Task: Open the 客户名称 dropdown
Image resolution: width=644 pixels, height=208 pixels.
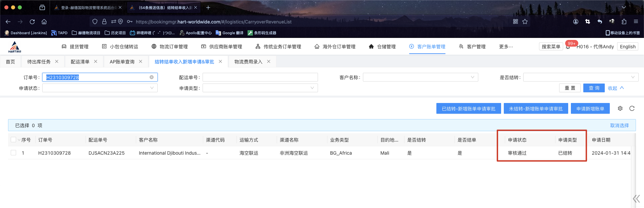Action: pyautogui.click(x=420, y=77)
